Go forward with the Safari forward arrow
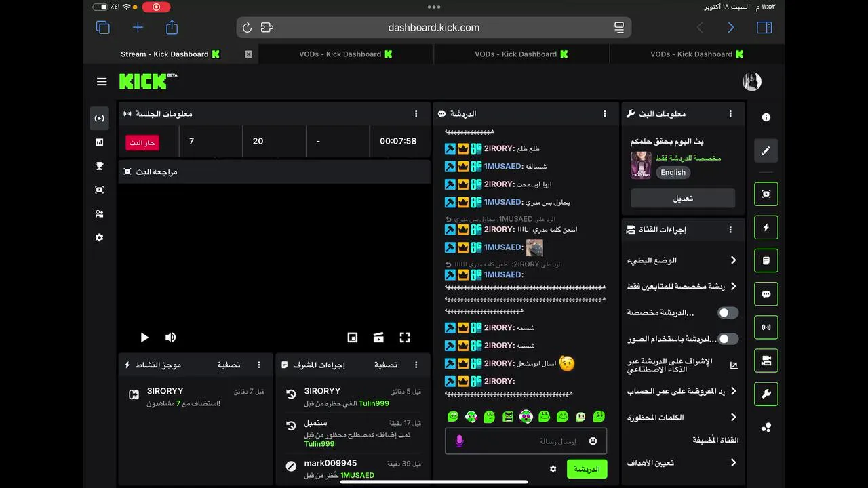This screenshot has width=868, height=488. 730,27
